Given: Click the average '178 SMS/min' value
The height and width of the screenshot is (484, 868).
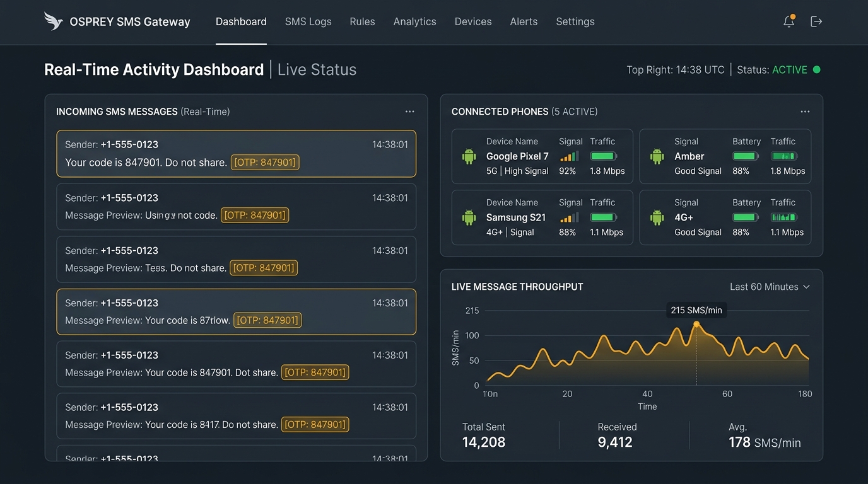Looking at the screenshot, I should [x=765, y=443].
